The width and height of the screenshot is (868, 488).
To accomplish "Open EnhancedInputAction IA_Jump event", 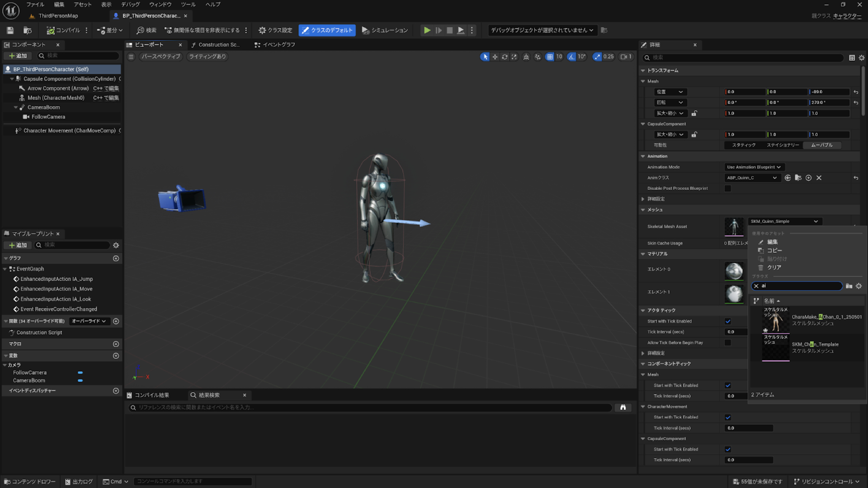I will [x=57, y=279].
